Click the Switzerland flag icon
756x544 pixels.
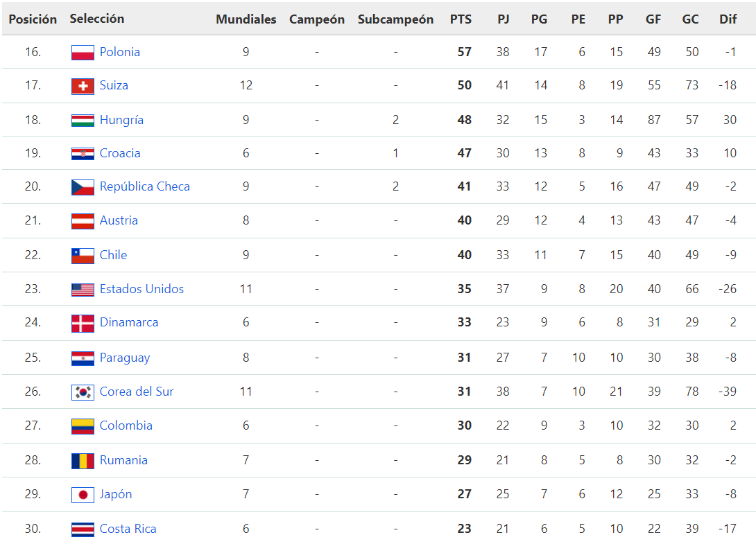click(x=83, y=86)
